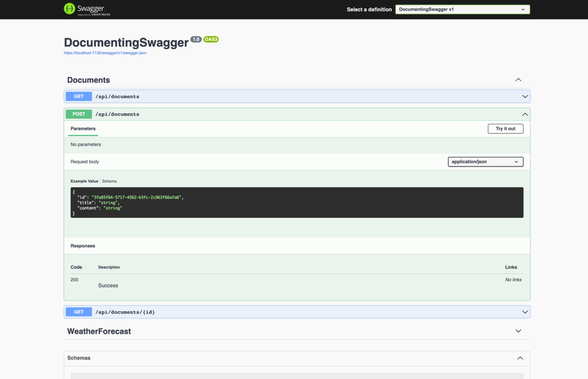Open the swagger.json specification link
Screen dimensions: 588x379
click(x=105, y=53)
